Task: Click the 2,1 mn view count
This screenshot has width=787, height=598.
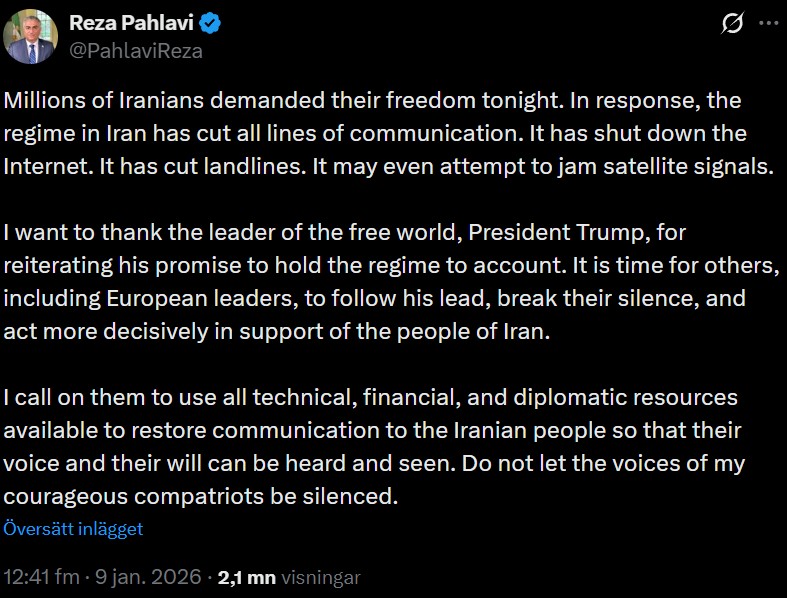Action: (246, 577)
